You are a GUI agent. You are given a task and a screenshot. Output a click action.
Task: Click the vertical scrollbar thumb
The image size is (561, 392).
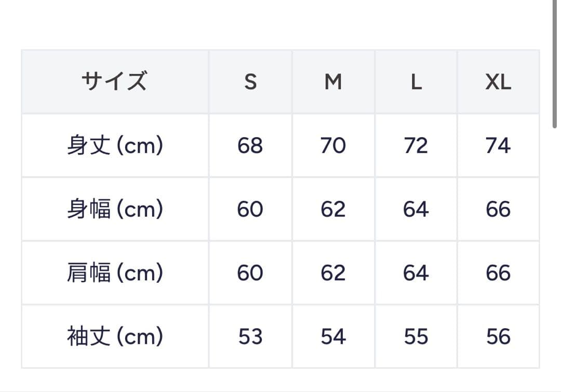555,62
